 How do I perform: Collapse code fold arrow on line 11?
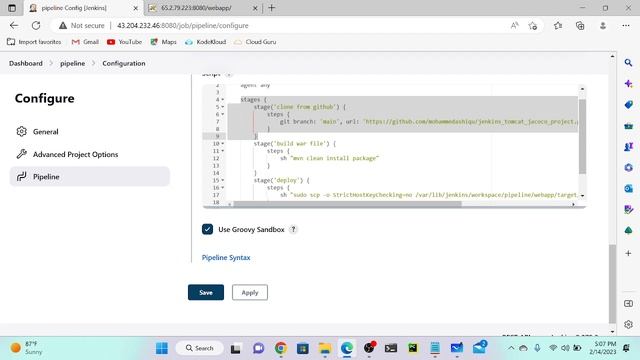click(223, 151)
